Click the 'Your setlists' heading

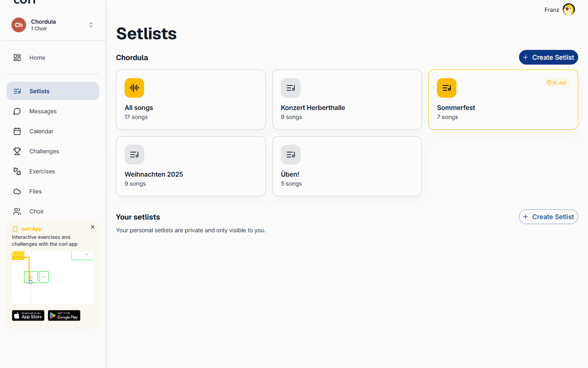[x=138, y=217]
